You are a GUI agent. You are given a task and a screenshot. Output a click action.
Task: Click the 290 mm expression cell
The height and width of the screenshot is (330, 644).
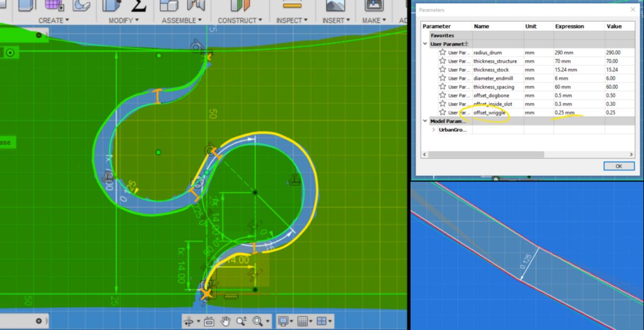pos(579,53)
